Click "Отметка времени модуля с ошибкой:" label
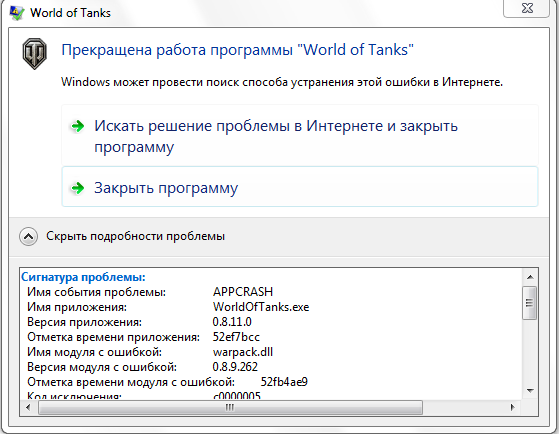This screenshot has width=559, height=434. point(131,382)
